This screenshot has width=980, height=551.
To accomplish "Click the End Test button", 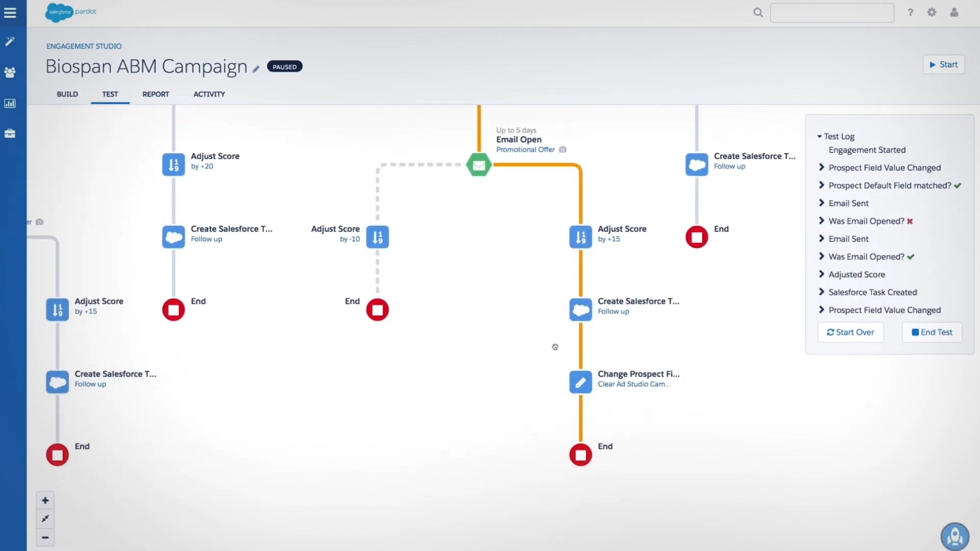I will pyautogui.click(x=932, y=332).
